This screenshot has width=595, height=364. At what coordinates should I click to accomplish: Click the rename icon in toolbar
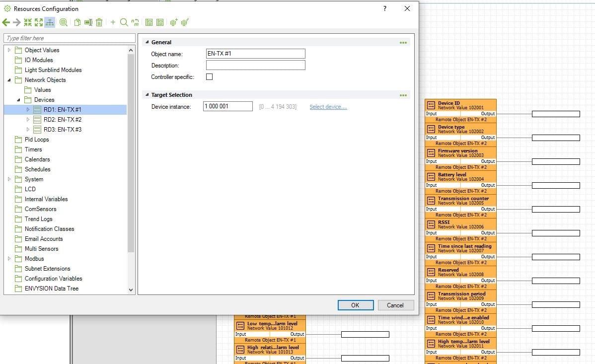point(88,22)
